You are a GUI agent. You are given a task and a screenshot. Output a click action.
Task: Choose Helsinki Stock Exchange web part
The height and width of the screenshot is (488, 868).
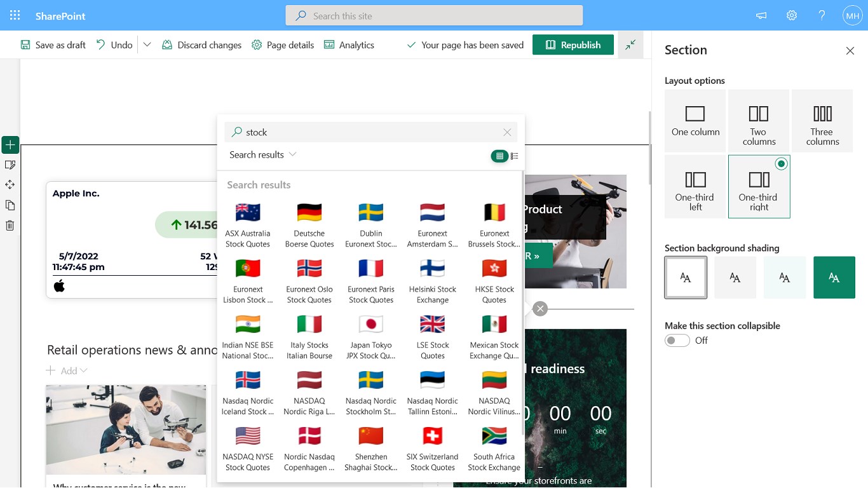pos(433,281)
